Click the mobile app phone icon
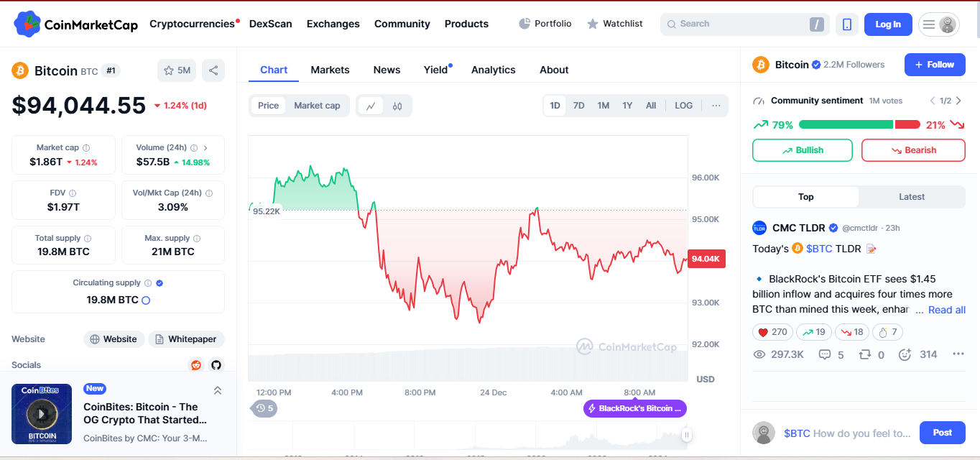This screenshot has width=980, height=460. pyautogui.click(x=847, y=24)
